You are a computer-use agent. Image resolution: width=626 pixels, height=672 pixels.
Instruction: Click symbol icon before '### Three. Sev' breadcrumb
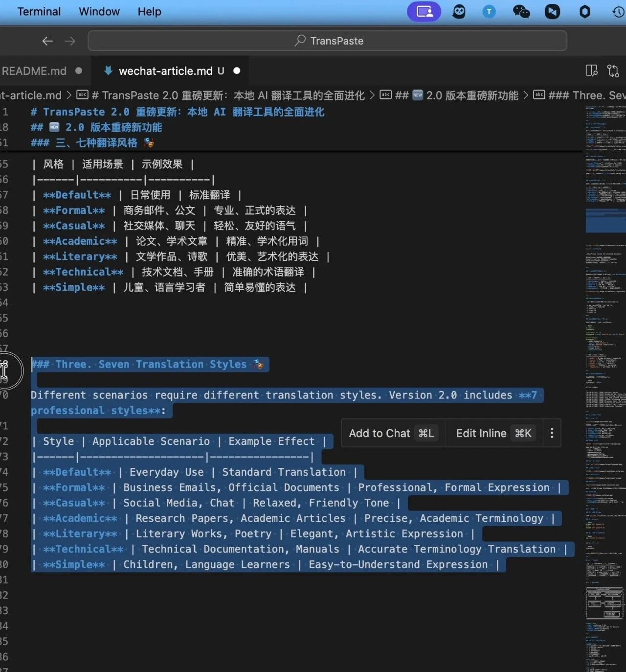539,95
